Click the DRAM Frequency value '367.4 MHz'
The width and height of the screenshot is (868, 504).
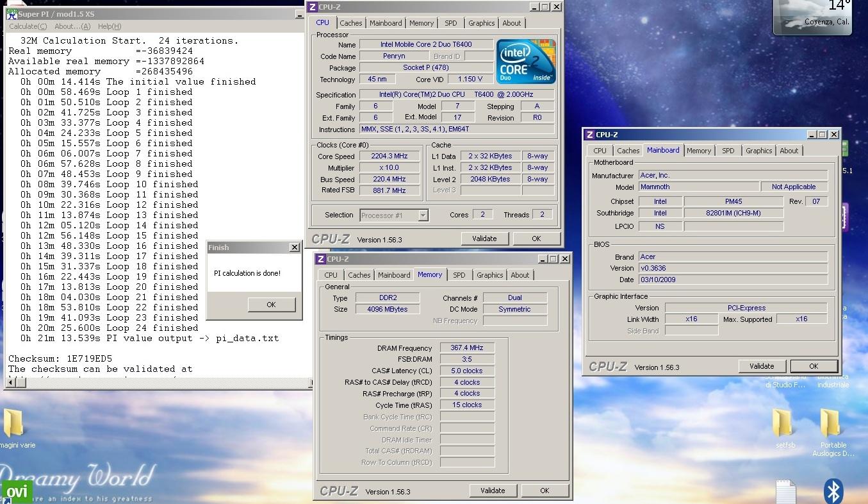point(467,348)
